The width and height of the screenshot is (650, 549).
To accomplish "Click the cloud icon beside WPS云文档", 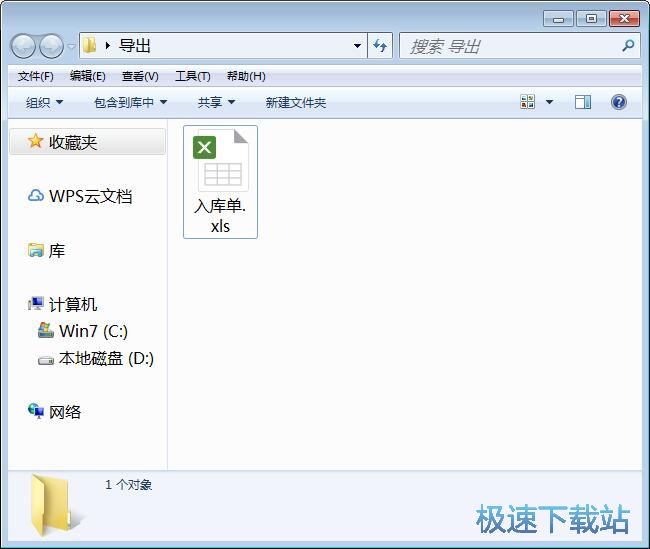I will pyautogui.click(x=36, y=195).
